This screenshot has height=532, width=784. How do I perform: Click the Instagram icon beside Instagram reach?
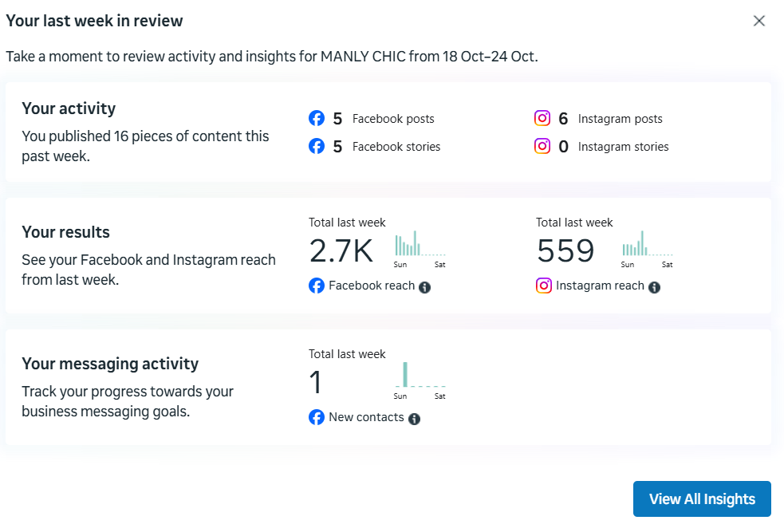544,286
